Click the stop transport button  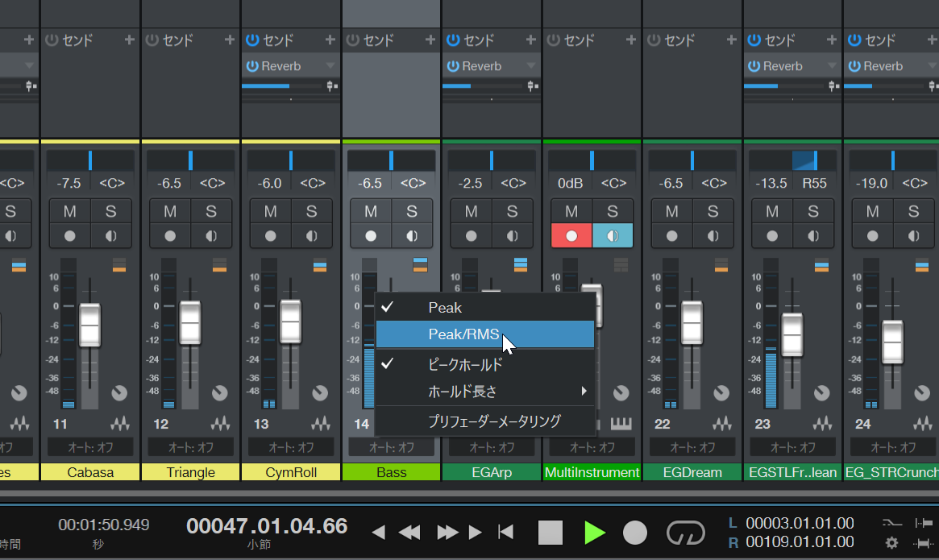551,533
